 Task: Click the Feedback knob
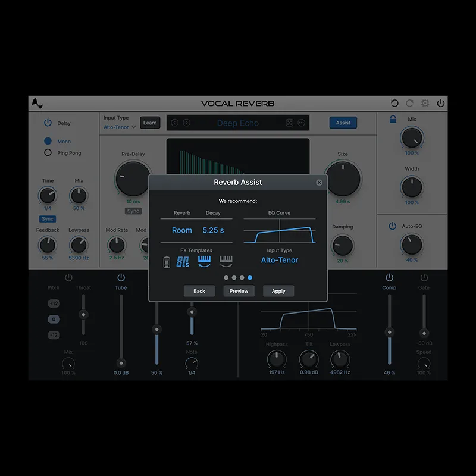coord(48,245)
